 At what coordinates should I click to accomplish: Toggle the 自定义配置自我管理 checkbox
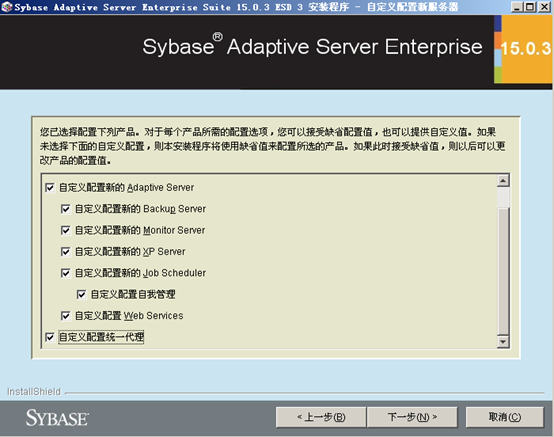pyautogui.click(x=81, y=294)
